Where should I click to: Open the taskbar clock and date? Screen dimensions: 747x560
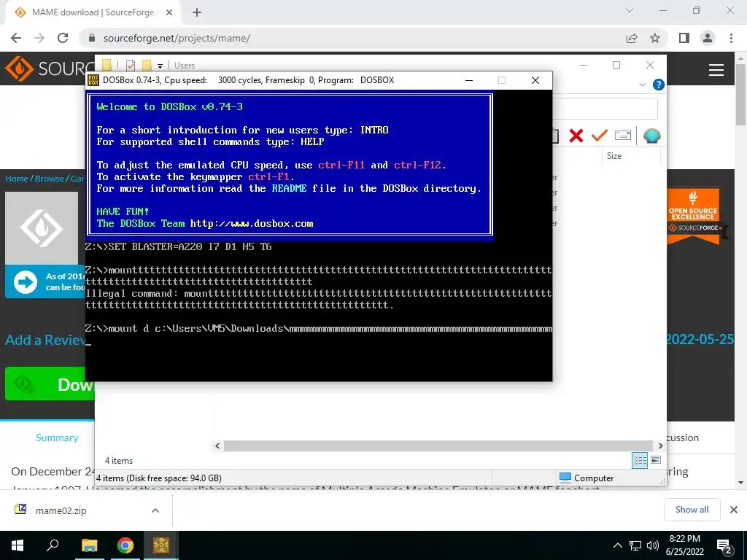684,545
